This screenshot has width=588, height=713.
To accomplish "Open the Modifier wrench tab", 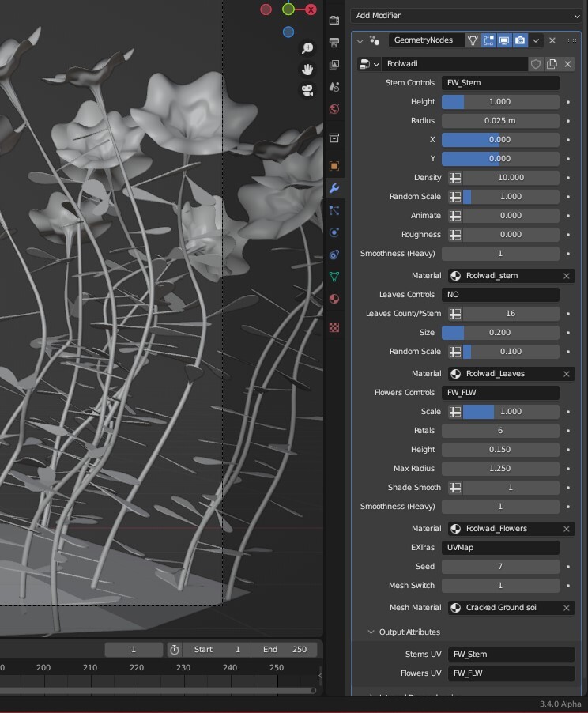I will 334,188.
